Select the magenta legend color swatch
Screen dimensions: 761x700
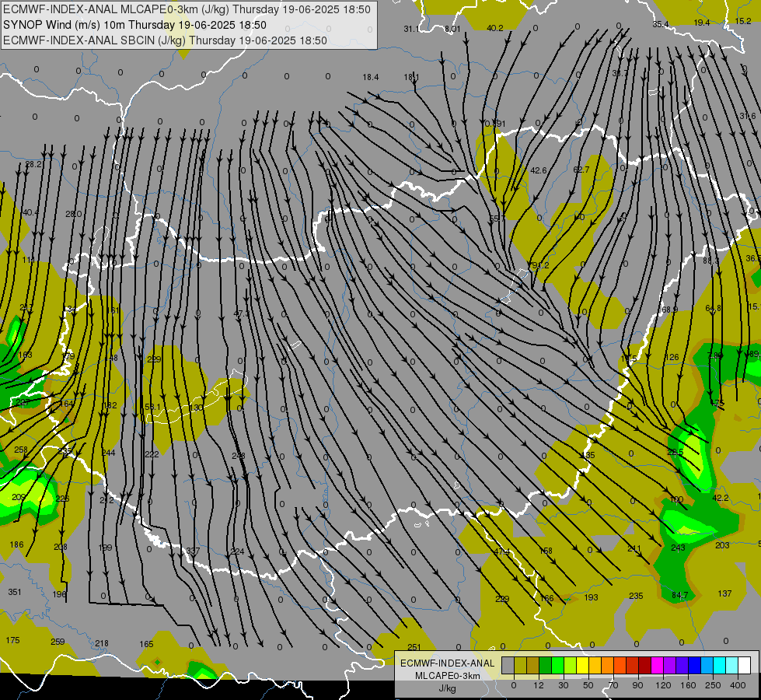pyautogui.click(x=657, y=665)
